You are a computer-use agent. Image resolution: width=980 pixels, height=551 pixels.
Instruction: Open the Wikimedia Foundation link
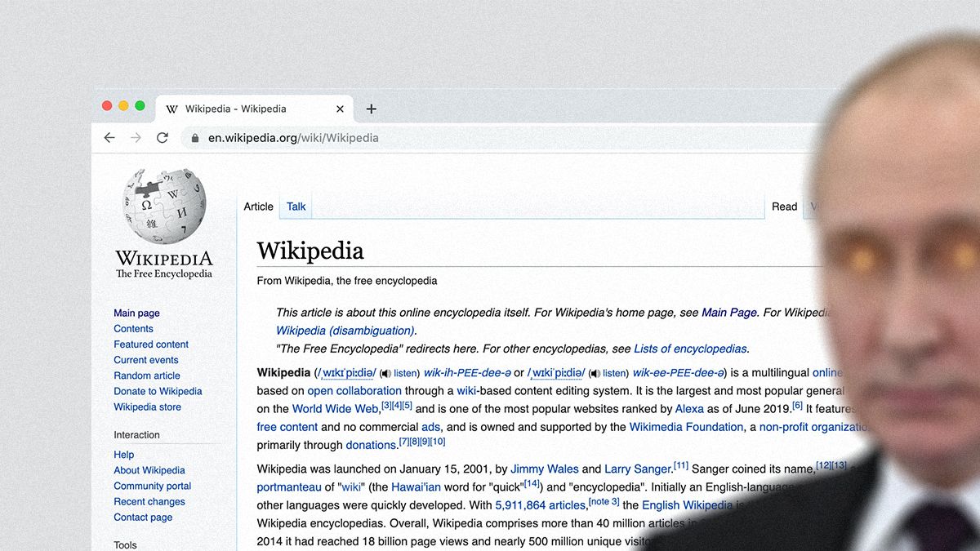point(686,427)
